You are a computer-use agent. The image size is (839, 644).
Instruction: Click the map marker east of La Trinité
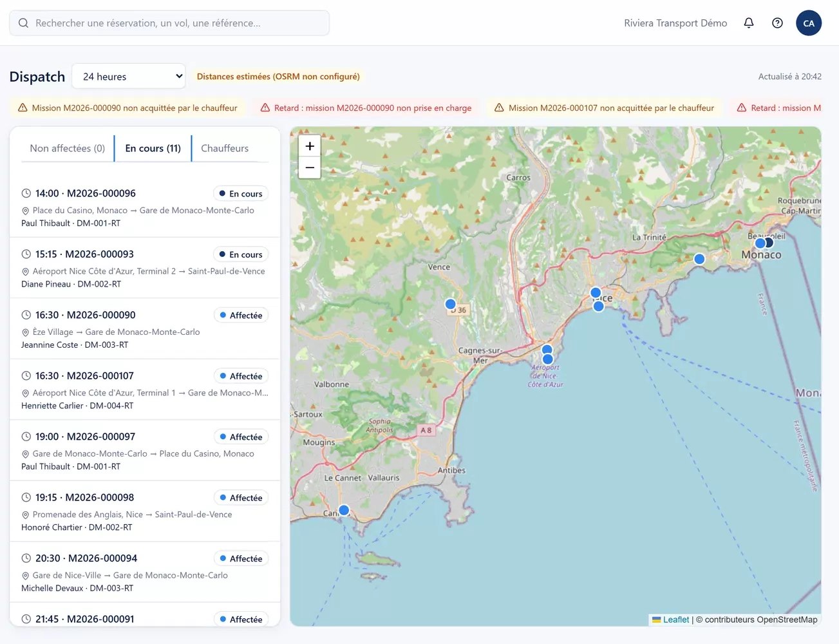699,259
